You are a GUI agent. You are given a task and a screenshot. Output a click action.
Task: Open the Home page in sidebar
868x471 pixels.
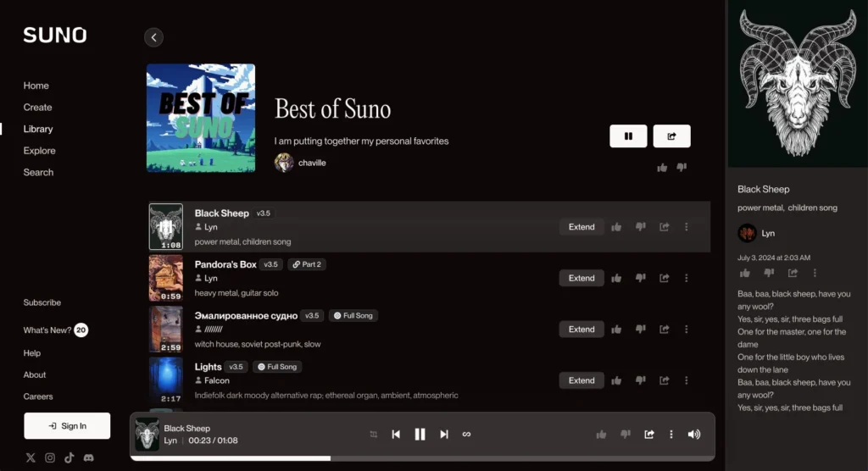pos(36,86)
